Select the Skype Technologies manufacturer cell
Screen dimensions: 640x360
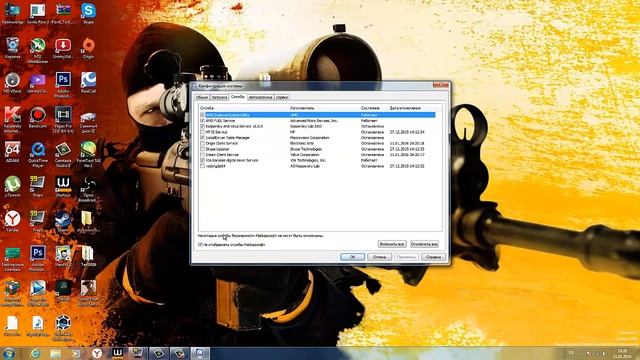(306, 149)
